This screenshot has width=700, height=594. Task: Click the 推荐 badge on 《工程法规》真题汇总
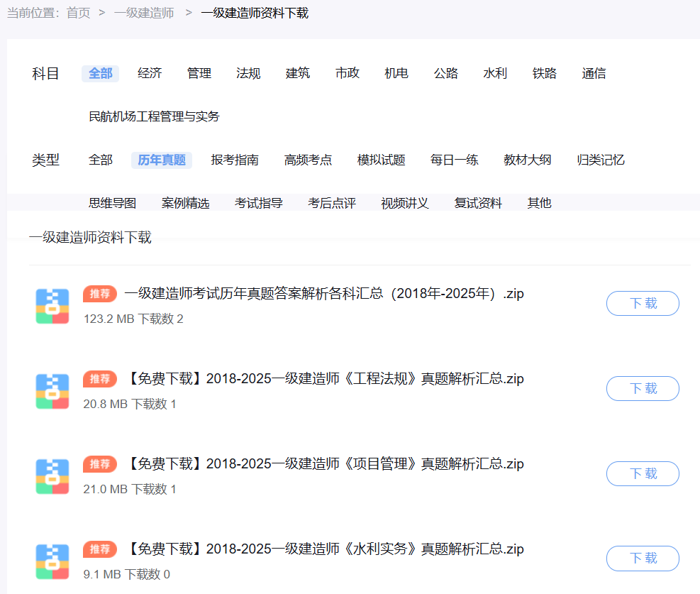pyautogui.click(x=99, y=378)
